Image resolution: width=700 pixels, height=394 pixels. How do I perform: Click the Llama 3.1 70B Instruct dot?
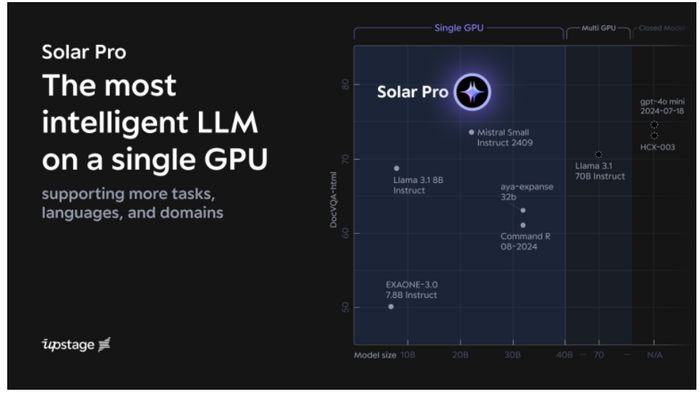[598, 154]
